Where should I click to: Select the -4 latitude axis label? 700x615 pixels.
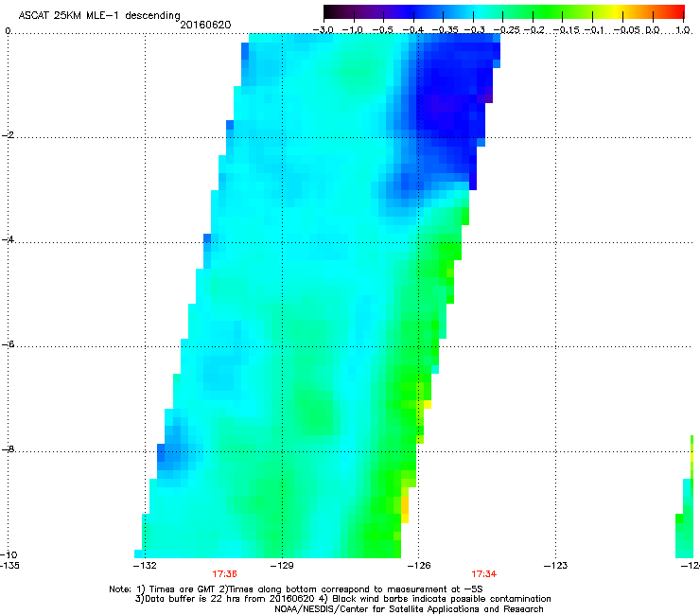8,239
